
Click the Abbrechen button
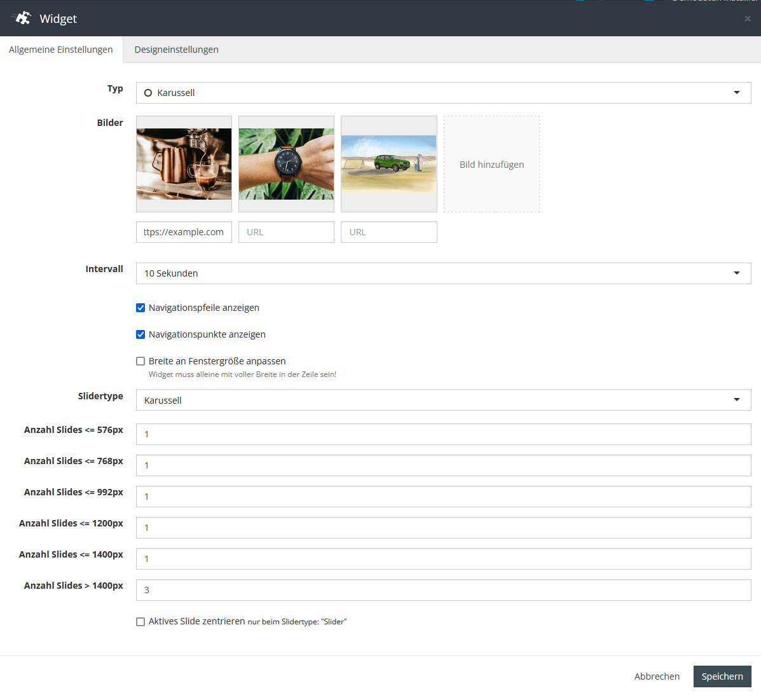click(x=657, y=676)
